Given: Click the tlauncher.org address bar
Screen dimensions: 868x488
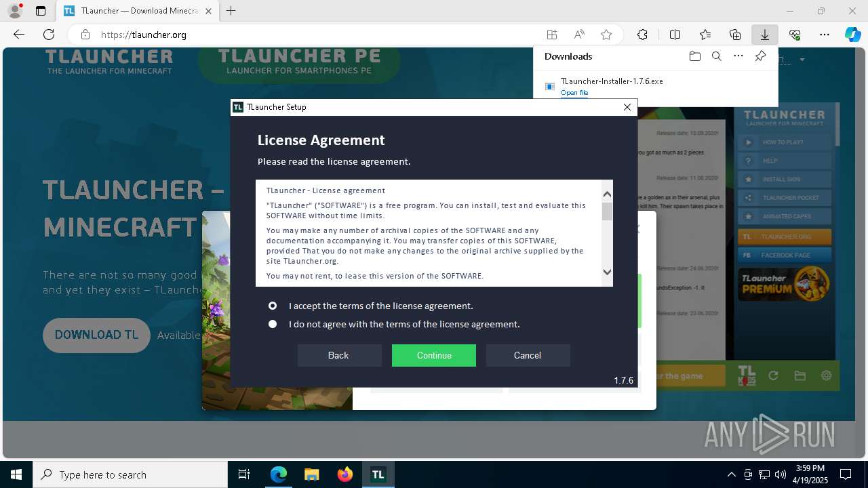Looking at the screenshot, I should coord(319,35).
